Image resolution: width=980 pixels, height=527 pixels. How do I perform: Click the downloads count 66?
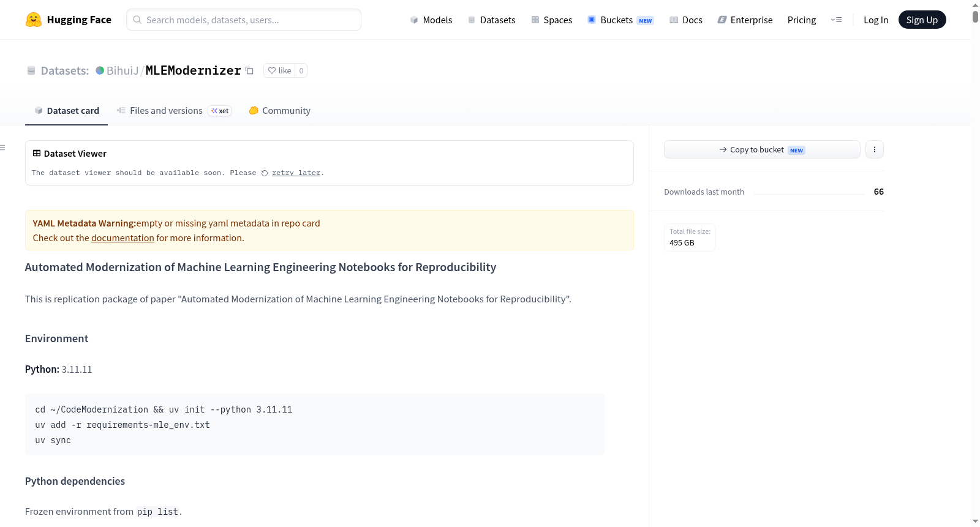(x=878, y=192)
